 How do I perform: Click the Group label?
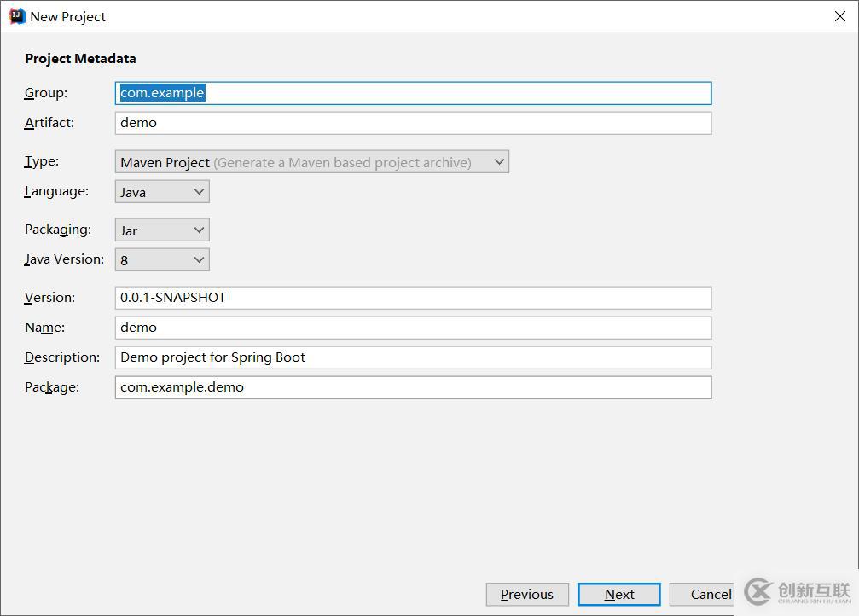tap(46, 93)
